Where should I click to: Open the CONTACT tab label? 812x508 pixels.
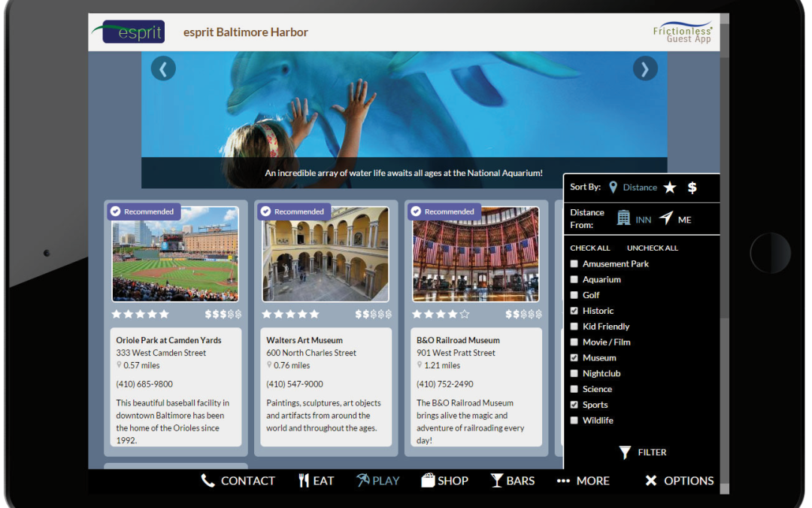point(247,481)
